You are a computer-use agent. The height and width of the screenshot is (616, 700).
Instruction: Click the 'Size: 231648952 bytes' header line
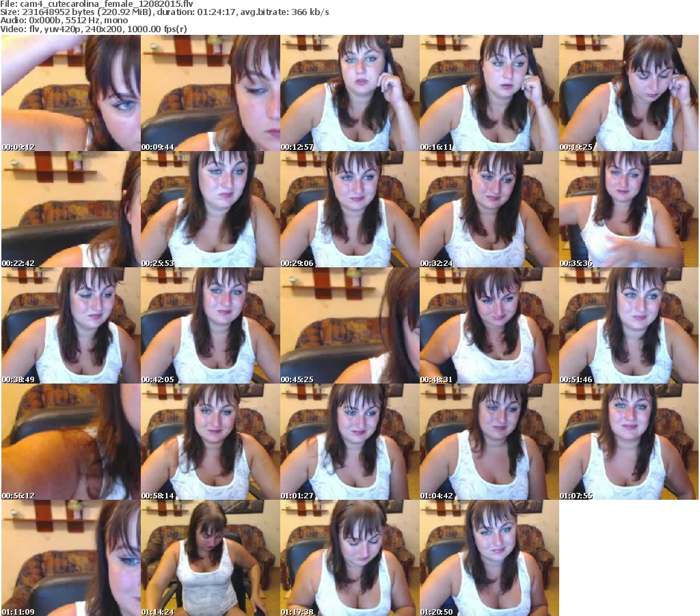[165, 12]
